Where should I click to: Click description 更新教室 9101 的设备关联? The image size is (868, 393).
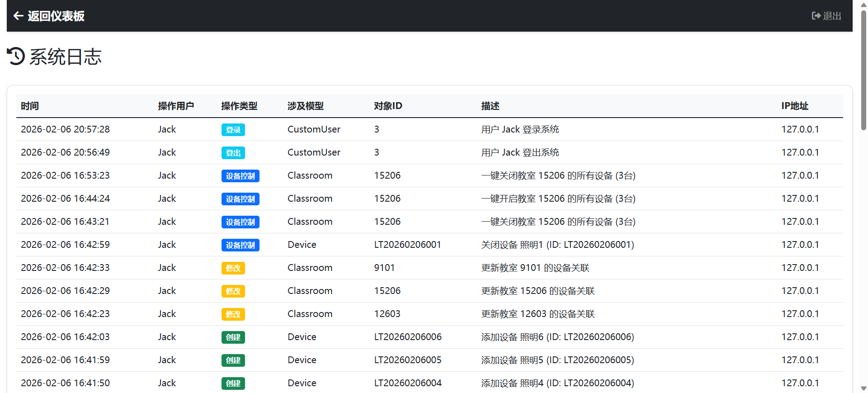click(535, 268)
